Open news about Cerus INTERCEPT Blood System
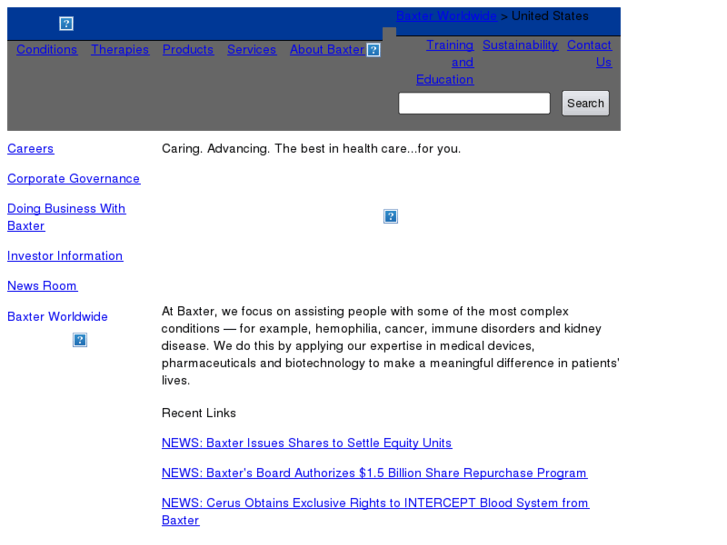This screenshot has width=727, height=545. pyautogui.click(x=376, y=512)
